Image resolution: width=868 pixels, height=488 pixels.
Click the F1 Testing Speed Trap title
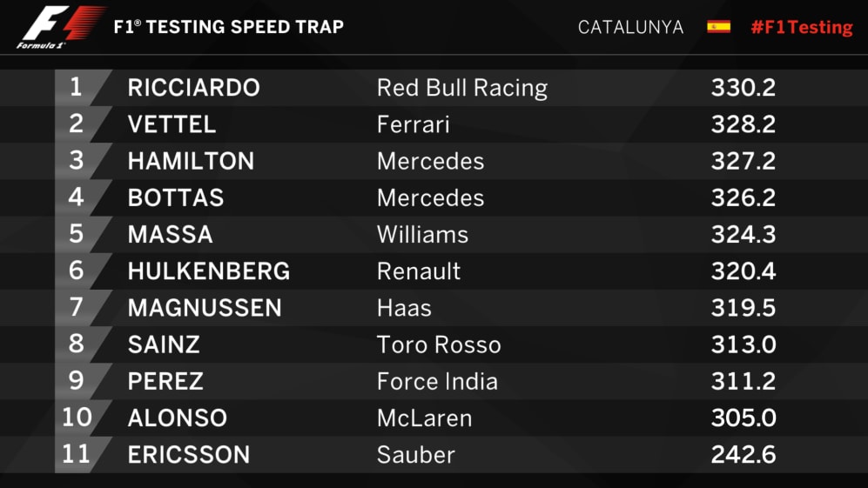click(x=228, y=27)
